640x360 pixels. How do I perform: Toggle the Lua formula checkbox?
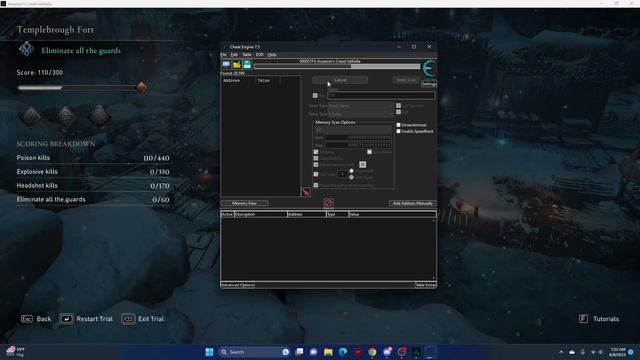[x=398, y=106]
